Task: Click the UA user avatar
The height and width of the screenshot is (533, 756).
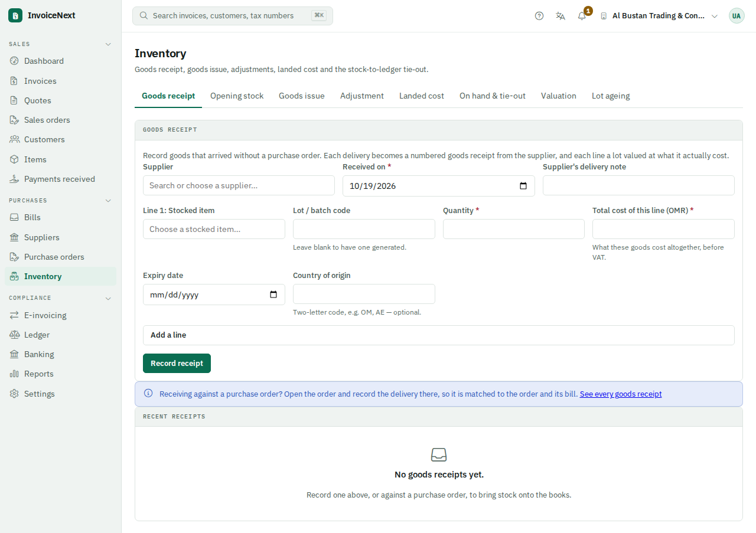Action: (737, 16)
